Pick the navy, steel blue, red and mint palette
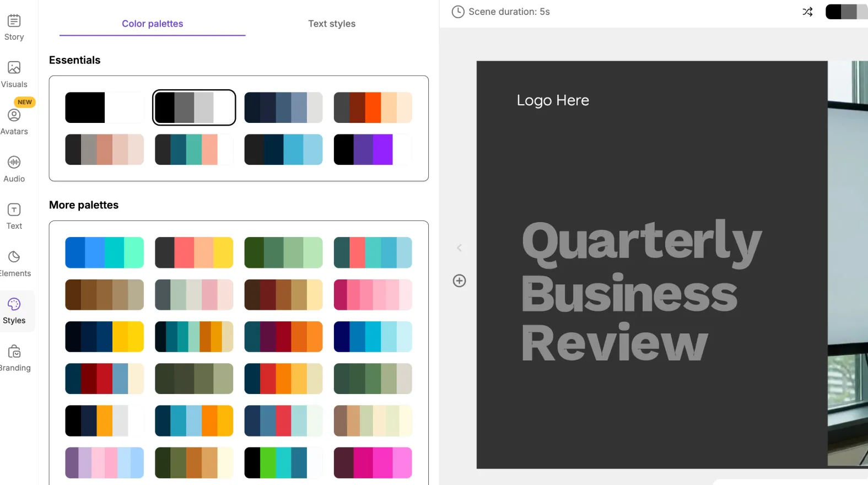The height and width of the screenshot is (485, 868). pyautogui.click(x=284, y=421)
